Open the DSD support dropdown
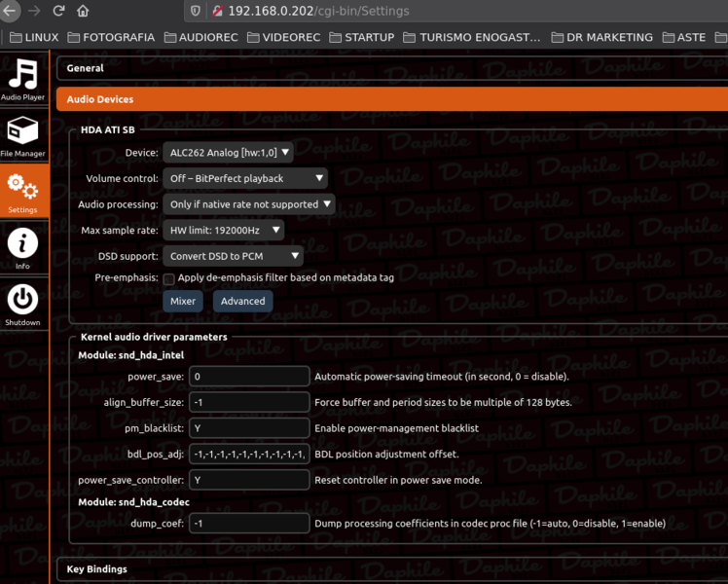This screenshot has width=728, height=584. click(233, 257)
